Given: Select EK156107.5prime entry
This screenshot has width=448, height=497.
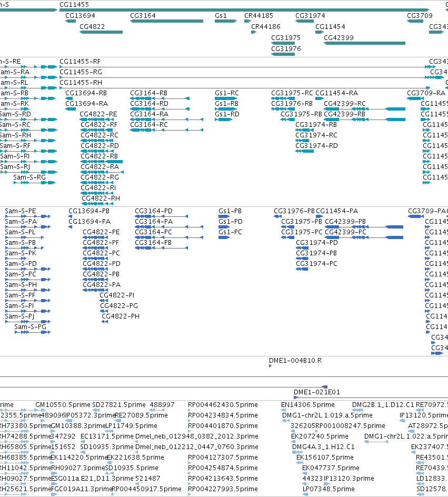Looking at the screenshot, I should pyautogui.click(x=325, y=457).
